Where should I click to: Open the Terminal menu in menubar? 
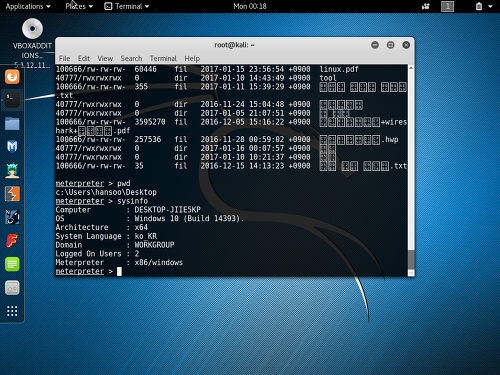tap(163, 58)
